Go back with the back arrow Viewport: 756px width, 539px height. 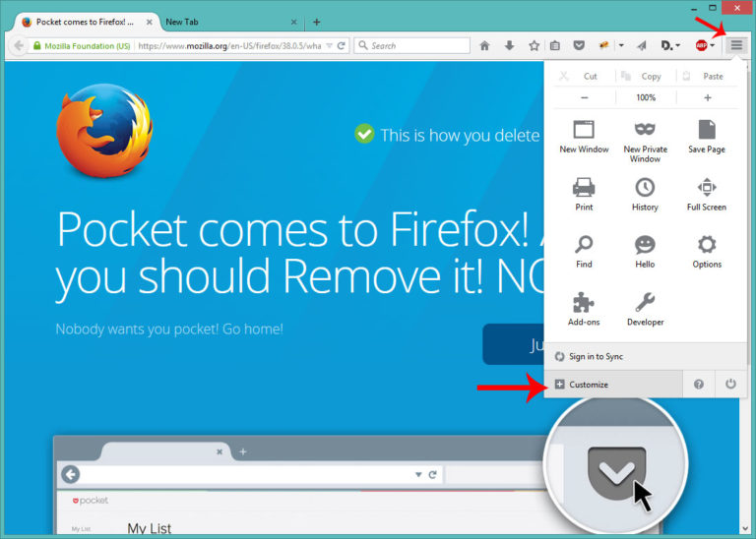pos(19,46)
